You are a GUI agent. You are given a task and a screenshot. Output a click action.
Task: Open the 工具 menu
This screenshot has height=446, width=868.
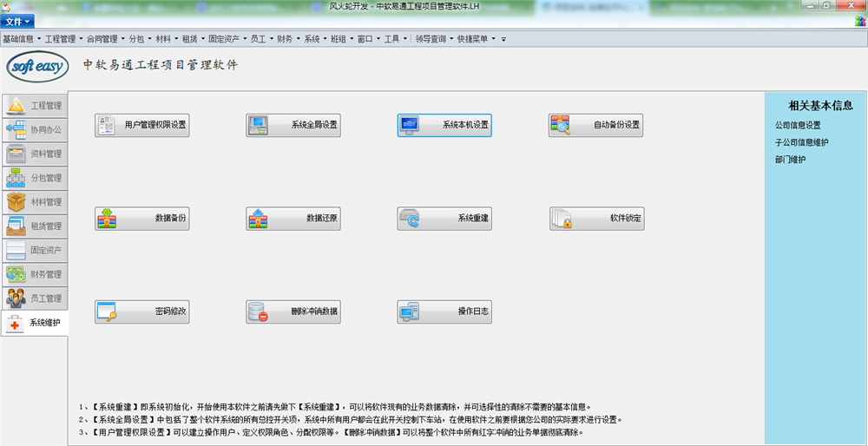396,39
